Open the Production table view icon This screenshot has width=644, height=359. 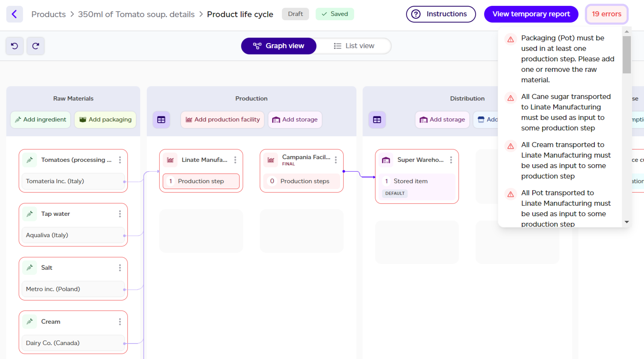pos(161,120)
